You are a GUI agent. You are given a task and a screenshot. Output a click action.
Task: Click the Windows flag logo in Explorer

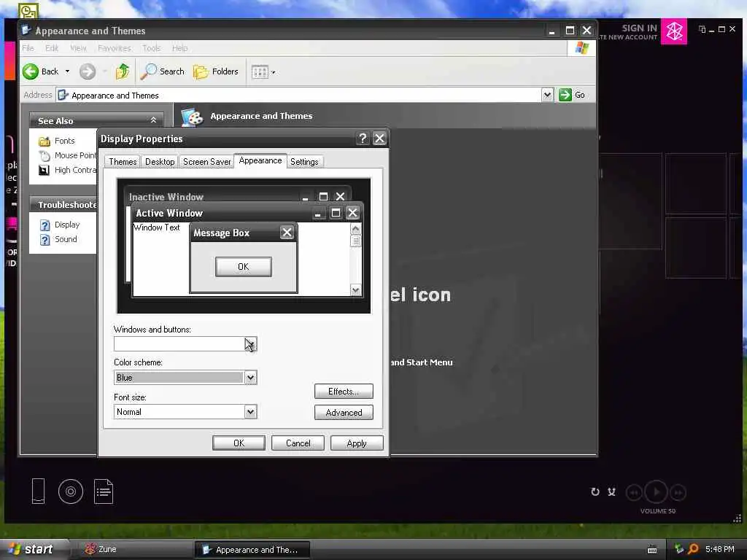[x=581, y=48]
